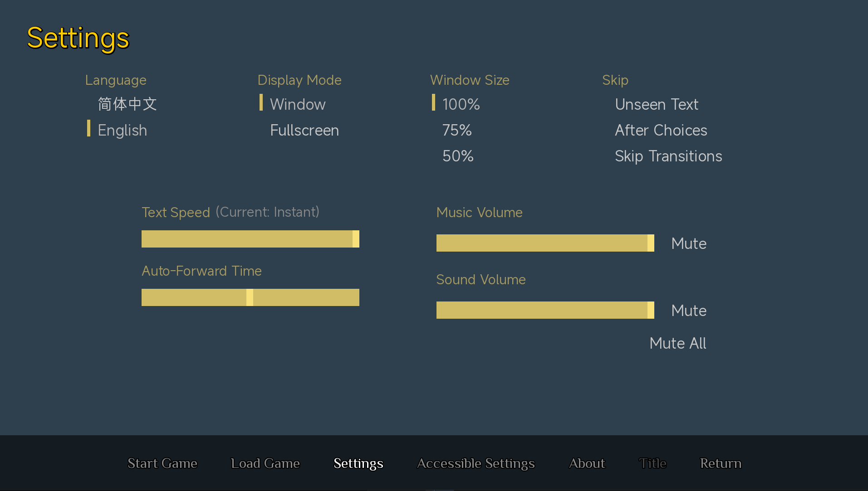Click the Sound Volume slider
The image size is (868, 491).
tap(545, 310)
